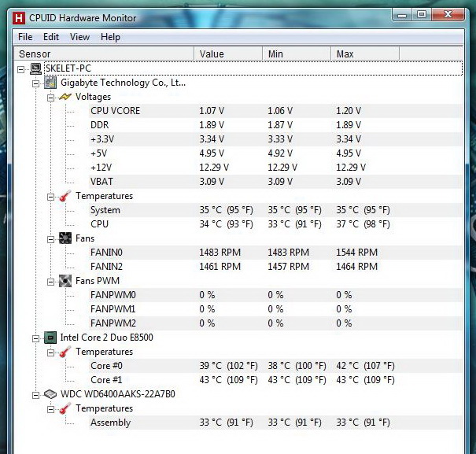The height and width of the screenshot is (454, 476).
Task: Collapse the Fans PWM group
Action: tap(50, 282)
